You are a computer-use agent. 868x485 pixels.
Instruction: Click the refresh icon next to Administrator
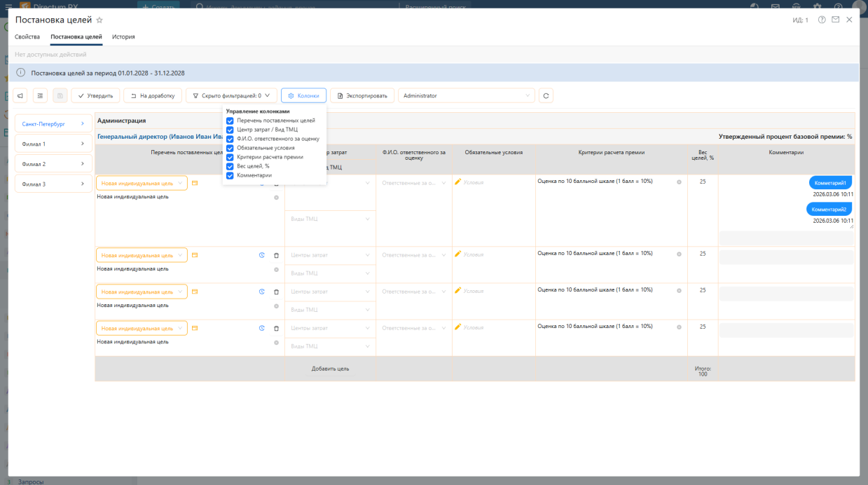coord(545,95)
